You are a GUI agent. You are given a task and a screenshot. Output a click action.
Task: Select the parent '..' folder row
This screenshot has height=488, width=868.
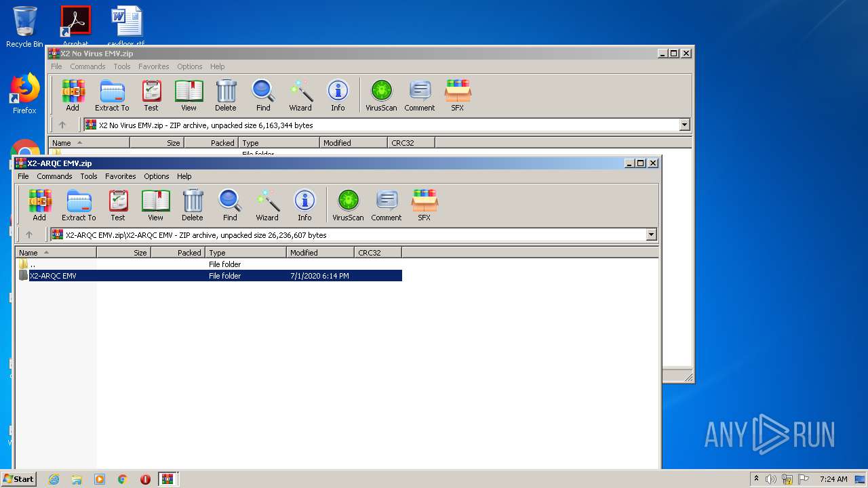click(x=209, y=264)
